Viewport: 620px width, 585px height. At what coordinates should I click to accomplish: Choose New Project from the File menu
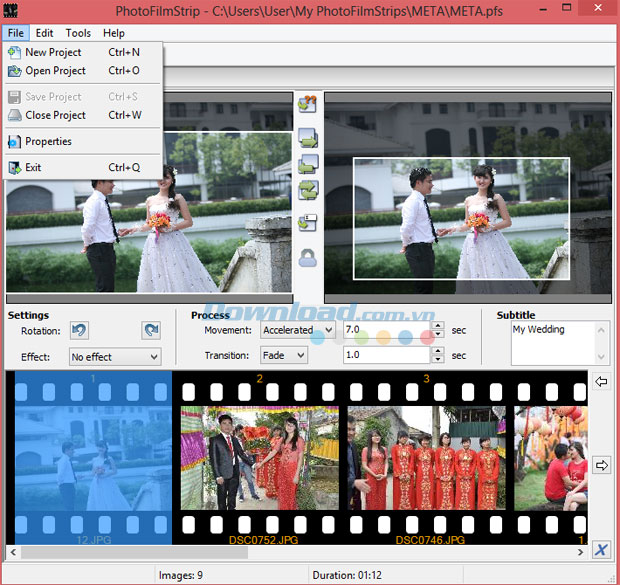tap(53, 52)
